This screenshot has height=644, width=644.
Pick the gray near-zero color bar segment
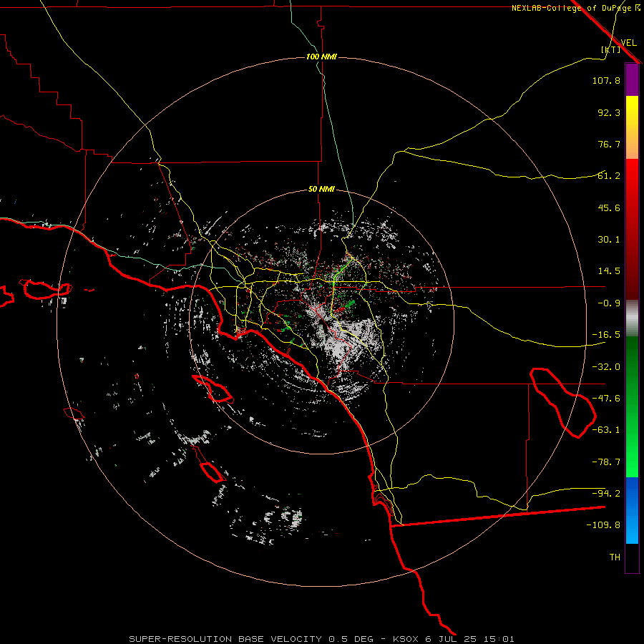[x=632, y=318]
